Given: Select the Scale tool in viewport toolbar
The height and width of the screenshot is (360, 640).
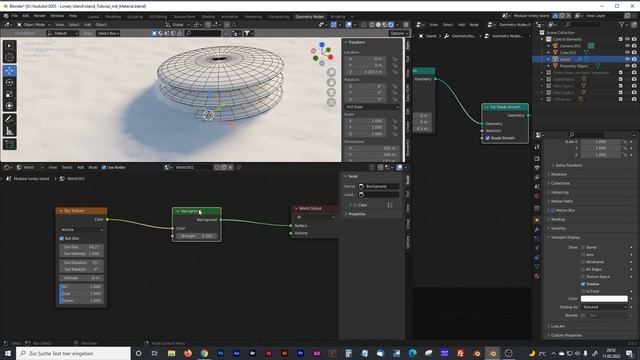Looking at the screenshot, I should click(9, 94).
